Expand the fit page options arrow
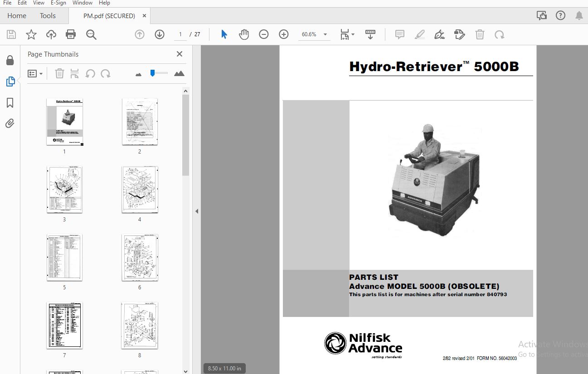This screenshot has height=374, width=588. (x=353, y=34)
